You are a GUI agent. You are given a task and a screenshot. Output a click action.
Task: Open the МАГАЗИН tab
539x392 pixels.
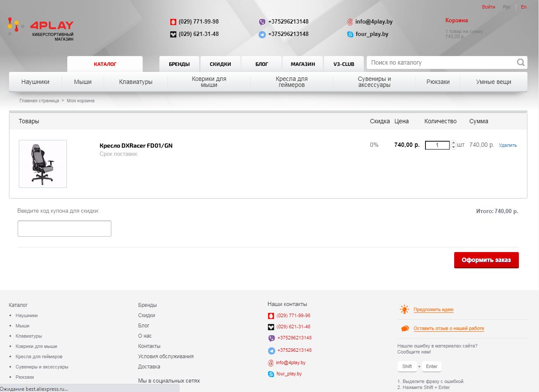302,64
